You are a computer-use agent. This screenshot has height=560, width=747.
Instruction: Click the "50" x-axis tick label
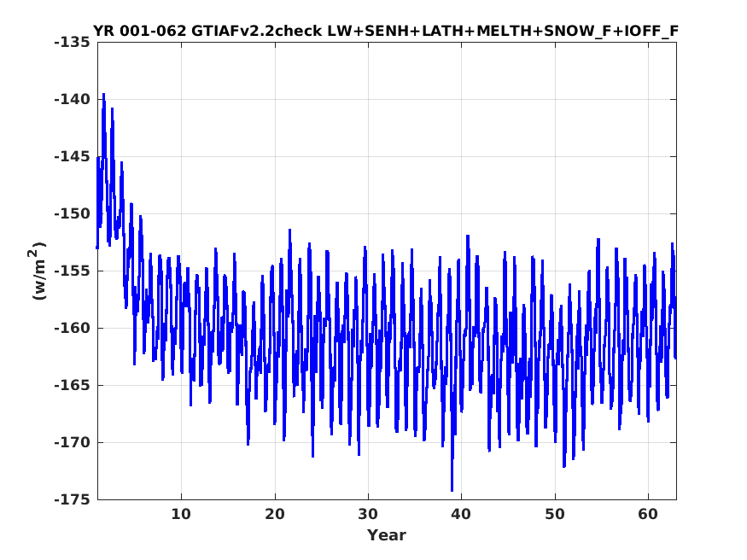click(x=555, y=514)
